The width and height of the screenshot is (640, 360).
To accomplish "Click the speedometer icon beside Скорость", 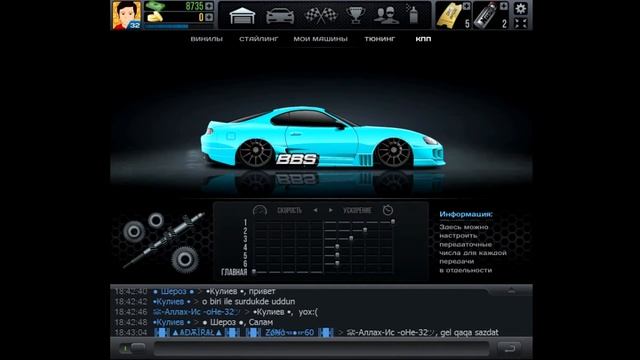I will (x=260, y=210).
